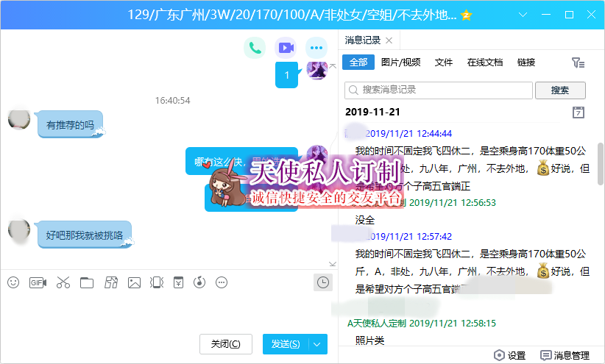The width and height of the screenshot is (605, 364).
Task: Toggle the message history clock button
Action: click(323, 282)
